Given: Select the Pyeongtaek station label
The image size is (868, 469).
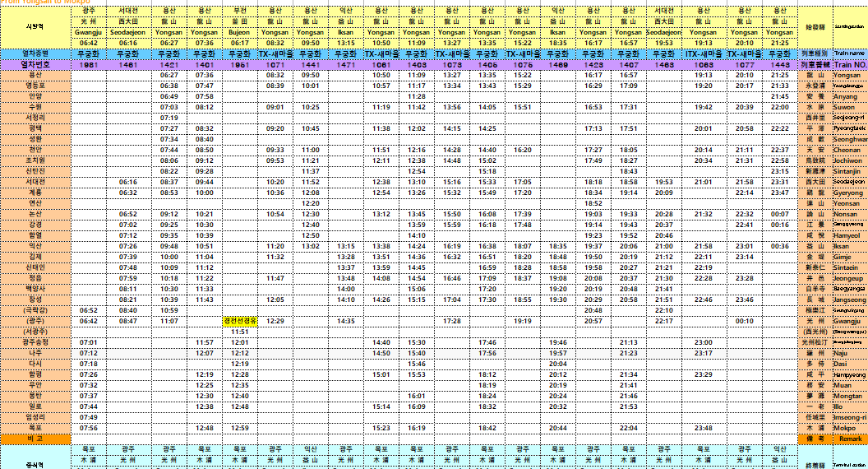Looking at the screenshot, I should click(849, 128).
